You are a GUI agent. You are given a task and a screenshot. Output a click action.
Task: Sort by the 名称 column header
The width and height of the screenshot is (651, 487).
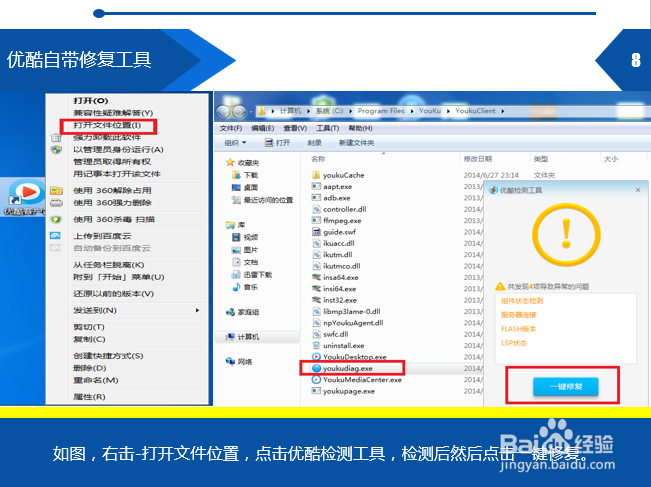coord(318,159)
